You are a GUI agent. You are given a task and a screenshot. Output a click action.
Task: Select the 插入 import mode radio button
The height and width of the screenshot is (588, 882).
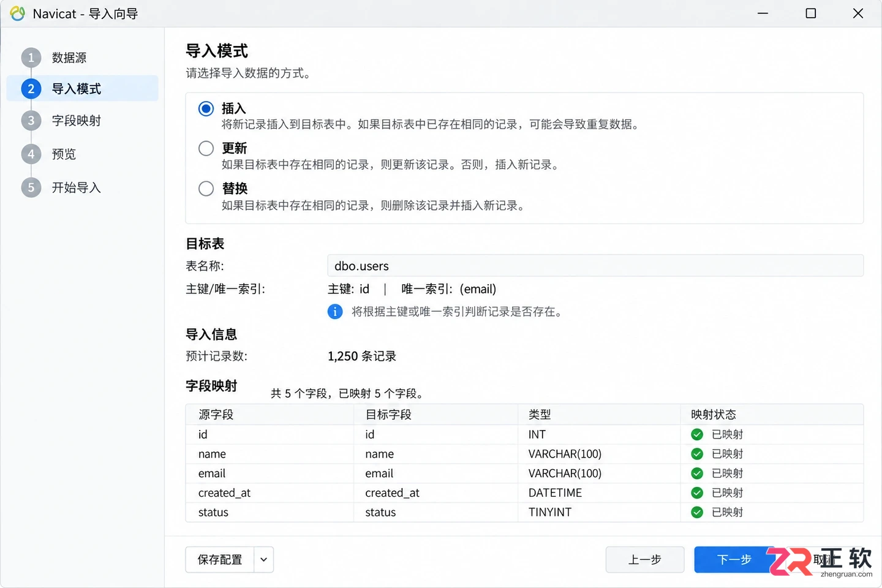coord(206,108)
